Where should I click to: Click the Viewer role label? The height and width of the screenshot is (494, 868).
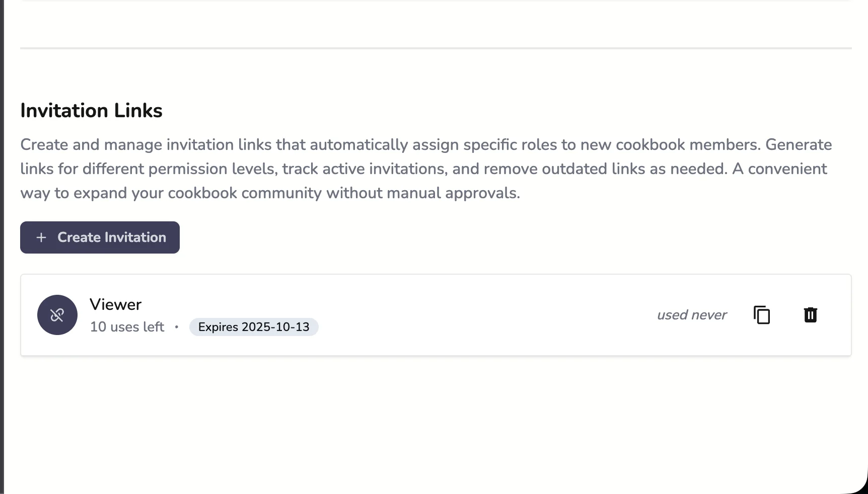(115, 304)
